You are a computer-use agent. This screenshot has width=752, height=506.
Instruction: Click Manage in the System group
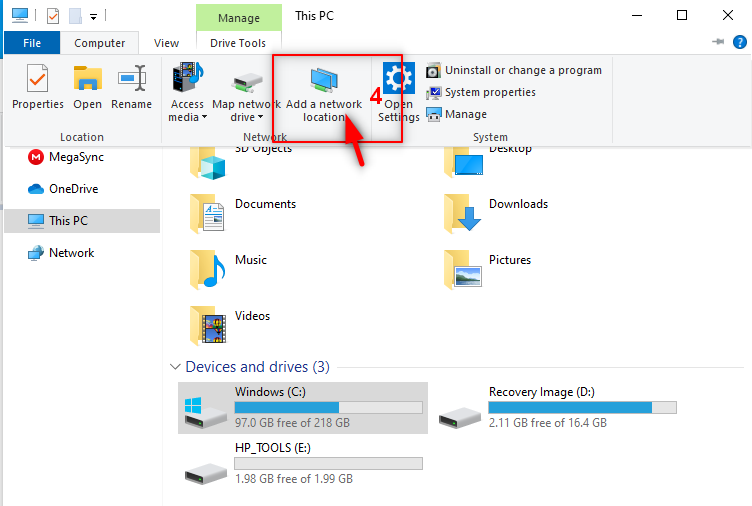(456, 114)
